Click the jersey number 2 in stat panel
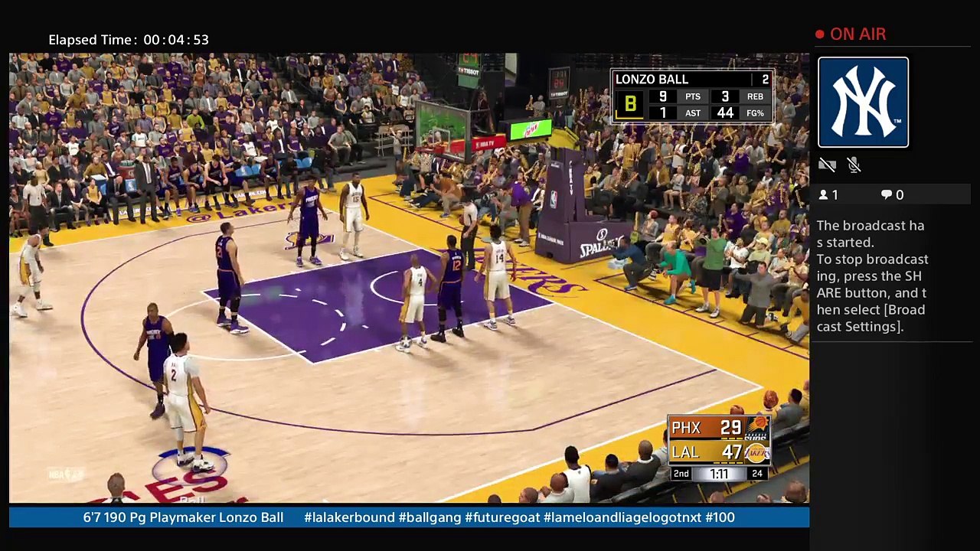The height and width of the screenshot is (551, 980). point(765,80)
